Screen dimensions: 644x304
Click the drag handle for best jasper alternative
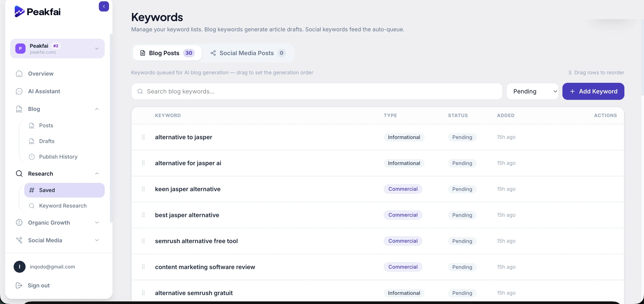click(143, 215)
